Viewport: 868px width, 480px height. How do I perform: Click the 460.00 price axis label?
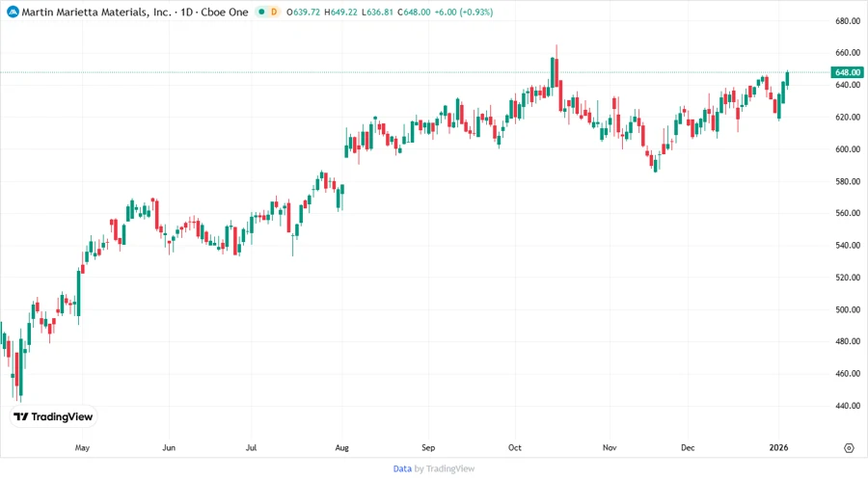tap(848, 373)
